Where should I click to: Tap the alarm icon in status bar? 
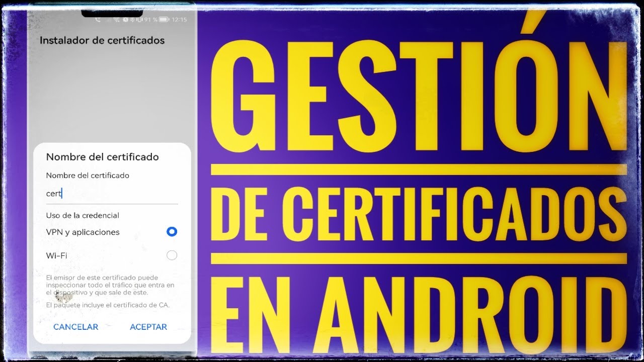click(125, 20)
